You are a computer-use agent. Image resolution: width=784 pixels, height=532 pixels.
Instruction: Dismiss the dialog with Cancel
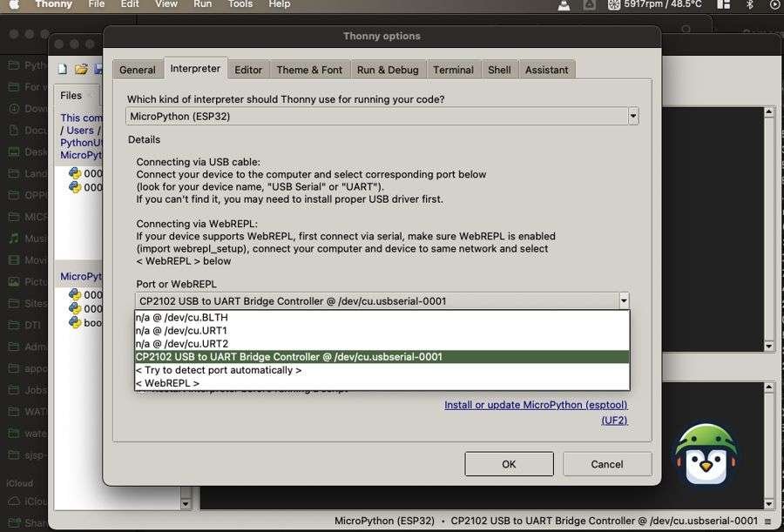point(607,464)
